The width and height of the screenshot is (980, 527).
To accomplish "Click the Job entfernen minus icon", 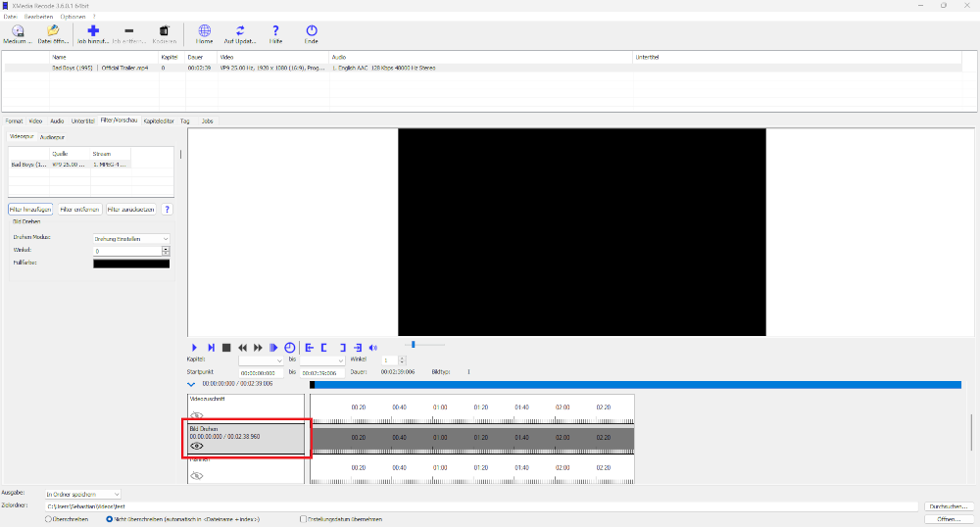I will click(128, 33).
